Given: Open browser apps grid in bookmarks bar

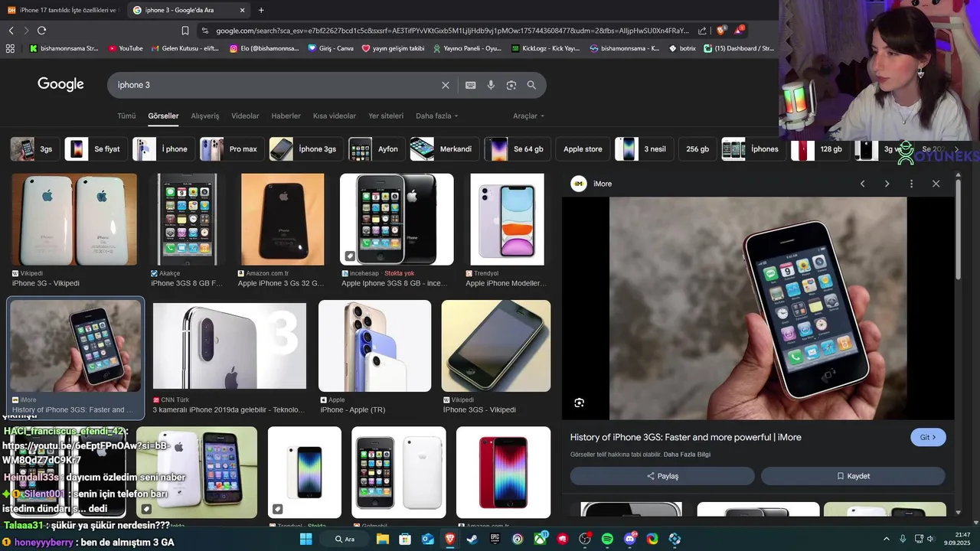Looking at the screenshot, I should [10, 48].
